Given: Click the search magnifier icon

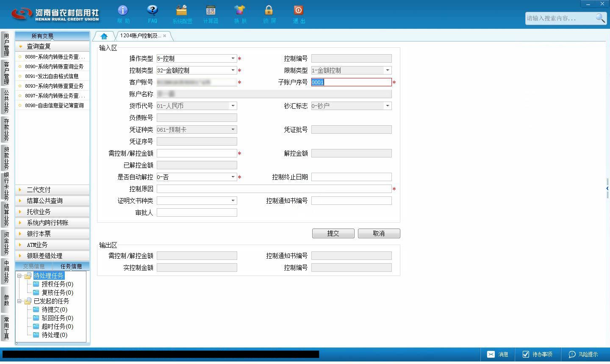Looking at the screenshot, I should (600, 18).
